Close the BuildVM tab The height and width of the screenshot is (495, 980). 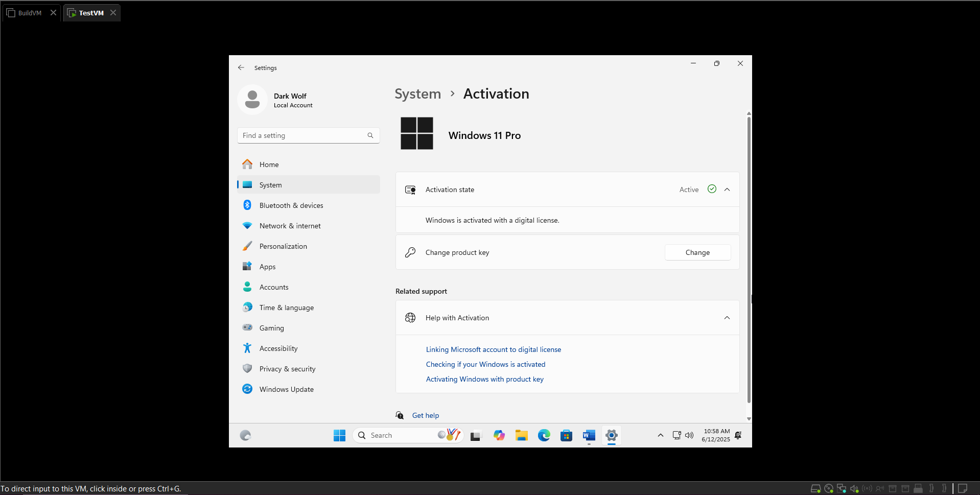(x=53, y=13)
